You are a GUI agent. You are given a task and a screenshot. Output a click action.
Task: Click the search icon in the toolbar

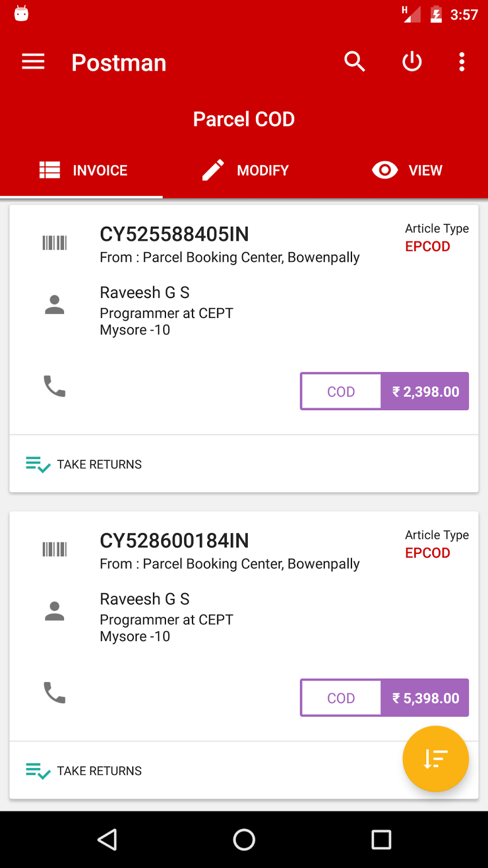355,61
